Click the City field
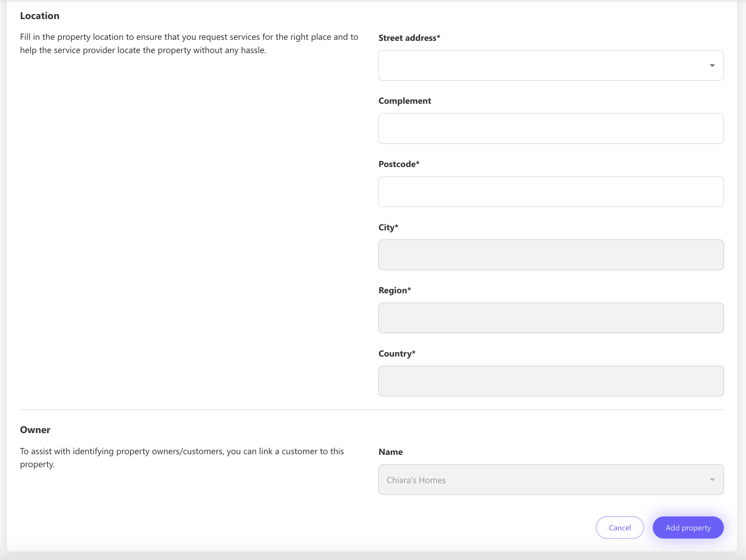The image size is (746, 560). click(x=551, y=255)
